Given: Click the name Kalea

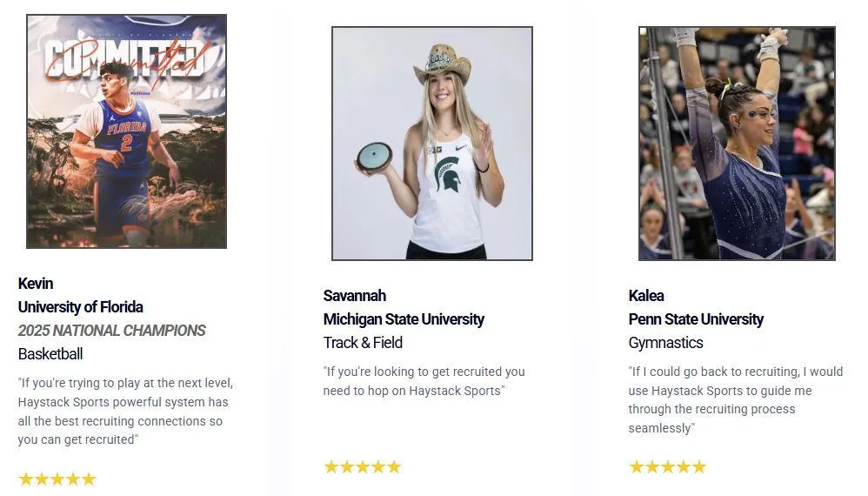Looking at the screenshot, I should tap(646, 296).
